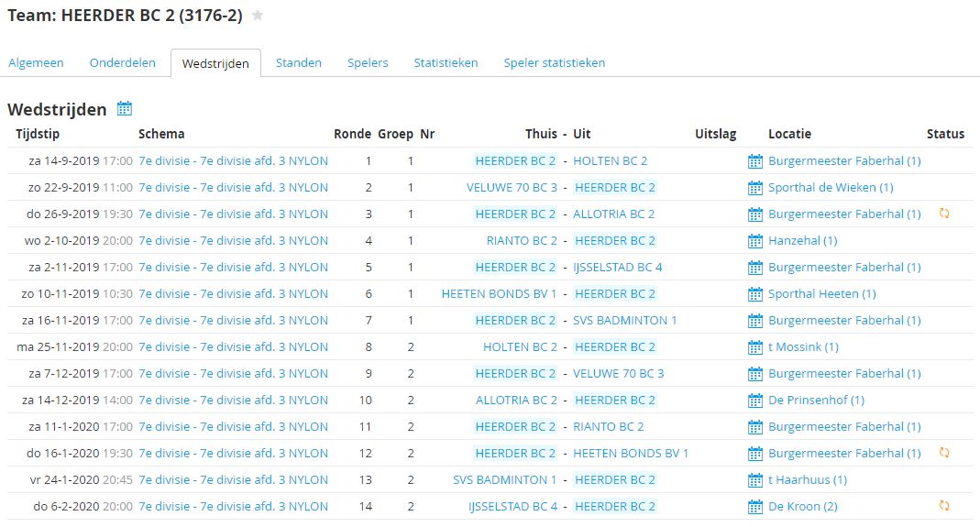The height and width of the screenshot is (527, 980).
Task: Open the Speler statistieken tab
Action: (554, 63)
